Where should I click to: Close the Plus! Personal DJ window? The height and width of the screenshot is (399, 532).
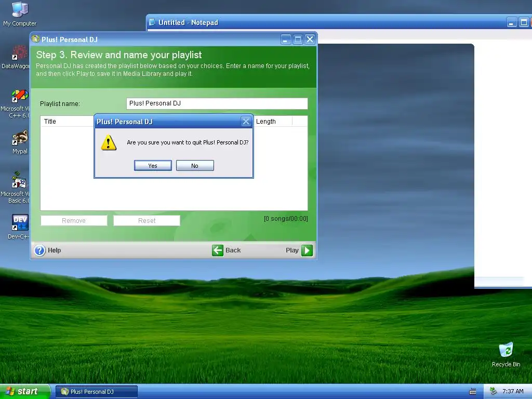point(310,39)
